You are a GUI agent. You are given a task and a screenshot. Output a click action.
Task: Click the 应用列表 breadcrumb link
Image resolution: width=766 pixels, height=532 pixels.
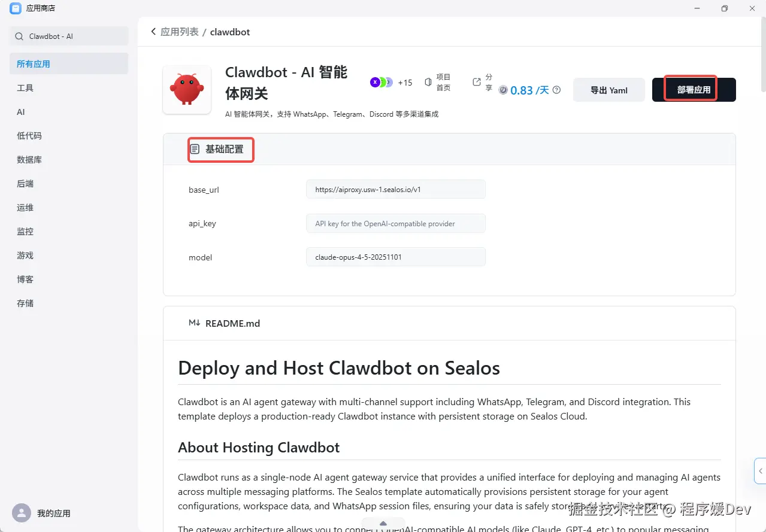pos(180,32)
